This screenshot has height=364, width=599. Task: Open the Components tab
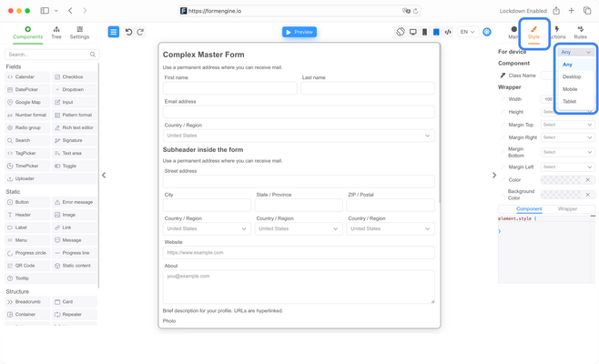coord(27,34)
